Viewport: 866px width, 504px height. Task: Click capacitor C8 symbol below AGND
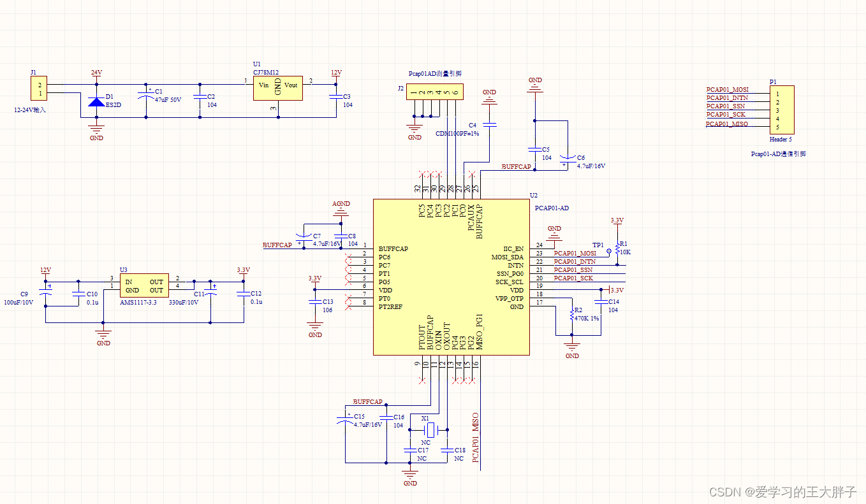(x=340, y=237)
